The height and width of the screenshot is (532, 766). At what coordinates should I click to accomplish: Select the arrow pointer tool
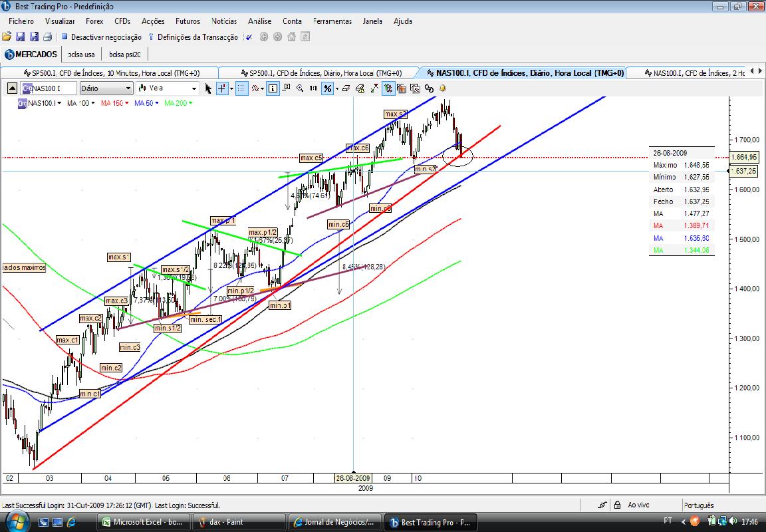pos(208,88)
